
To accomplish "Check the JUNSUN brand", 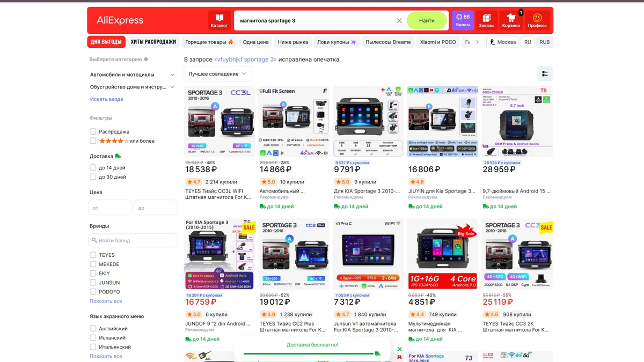I will (x=93, y=283).
